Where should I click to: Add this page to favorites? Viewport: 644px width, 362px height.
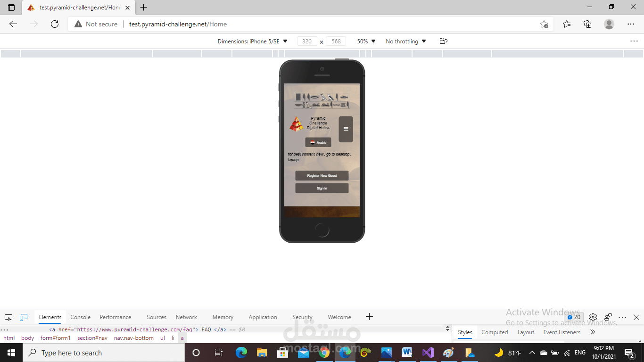[x=544, y=24]
